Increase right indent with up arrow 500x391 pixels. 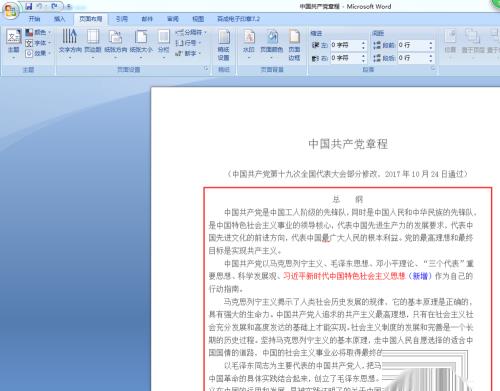tap(363, 56)
